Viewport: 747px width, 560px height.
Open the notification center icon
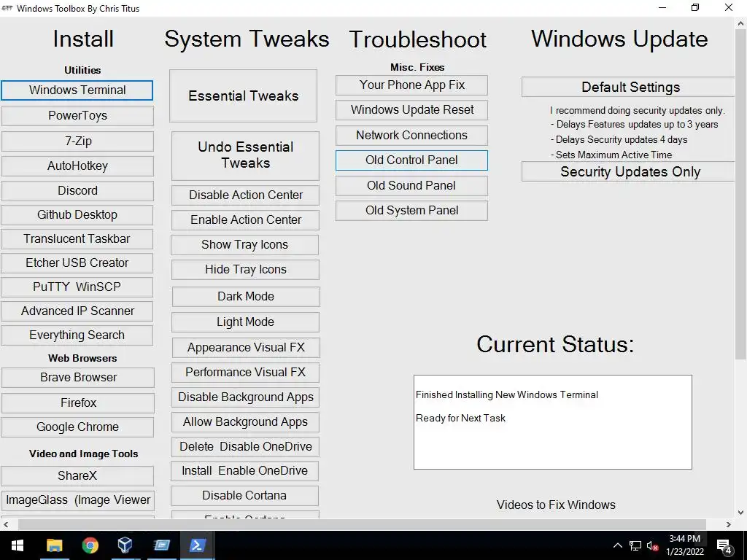coord(724,545)
